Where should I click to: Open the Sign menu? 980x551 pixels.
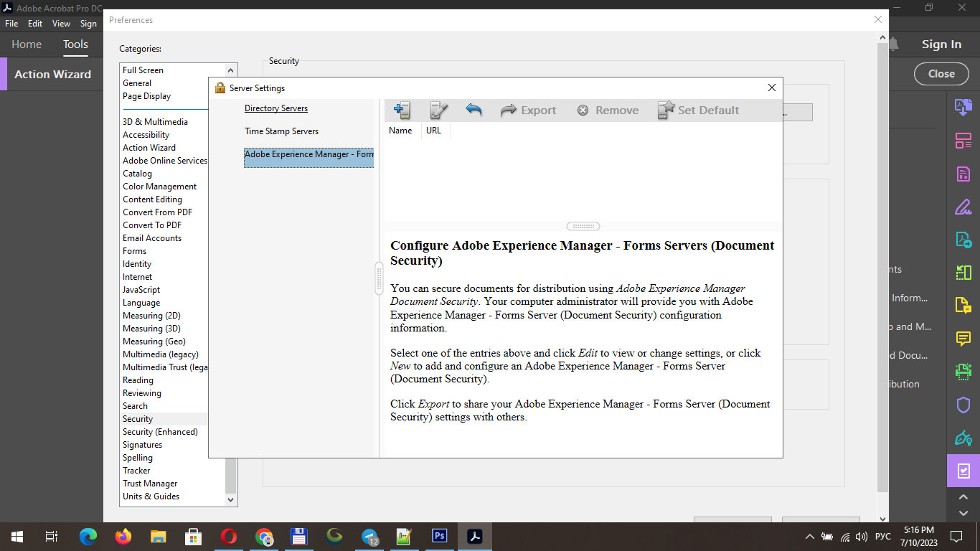88,24
